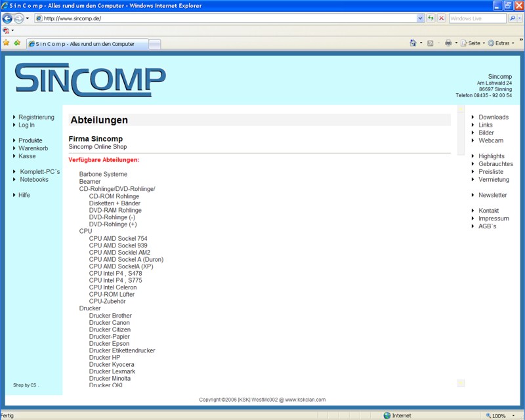This screenshot has height=420, width=525.
Task: Go to the Warenkorb page
Action: 33,148
